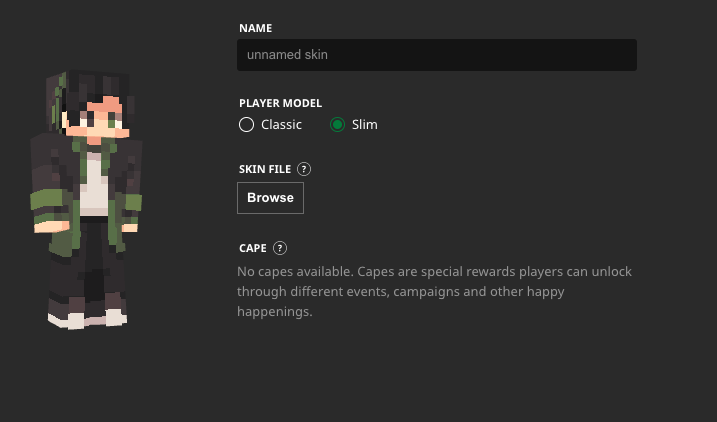Click the character's white shirt torso

pos(93,182)
